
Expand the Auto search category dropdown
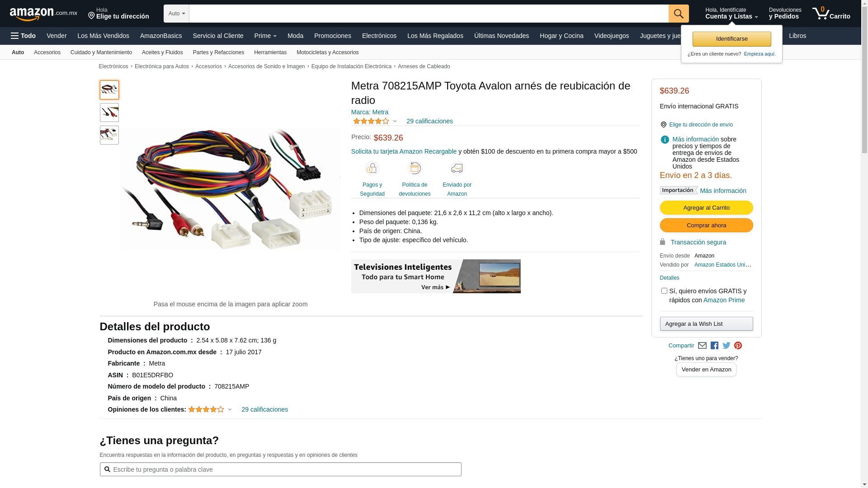[177, 14]
